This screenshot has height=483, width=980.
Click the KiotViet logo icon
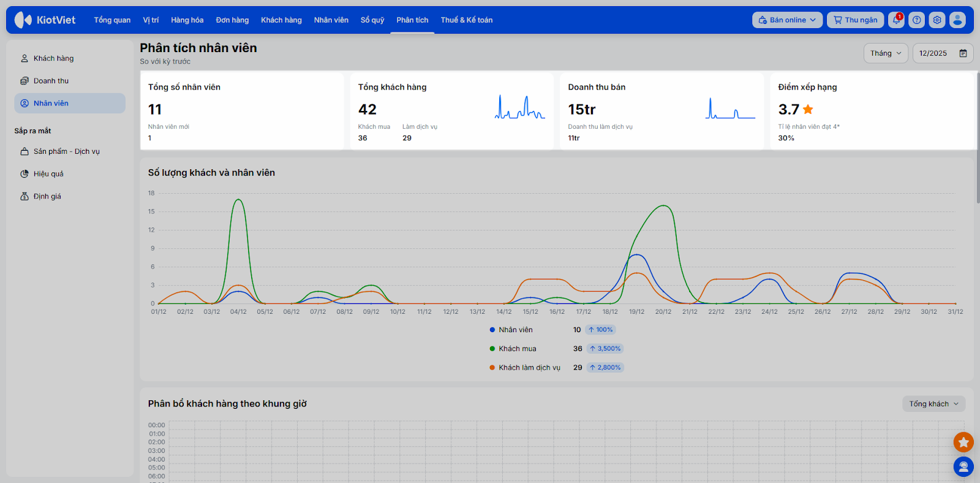[x=23, y=20]
